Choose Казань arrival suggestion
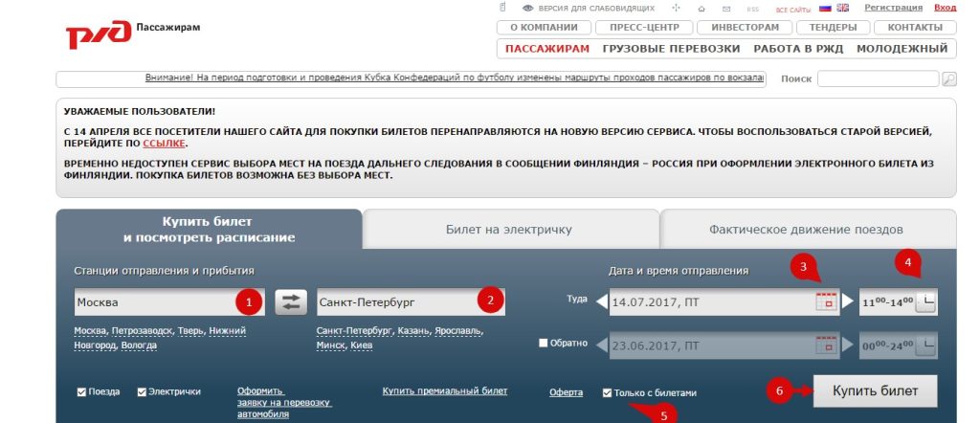Image resolution: width=980 pixels, height=423 pixels. coord(412,330)
